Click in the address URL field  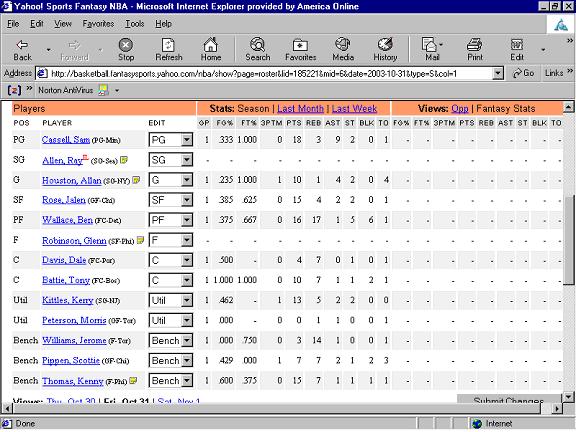tap(270, 73)
